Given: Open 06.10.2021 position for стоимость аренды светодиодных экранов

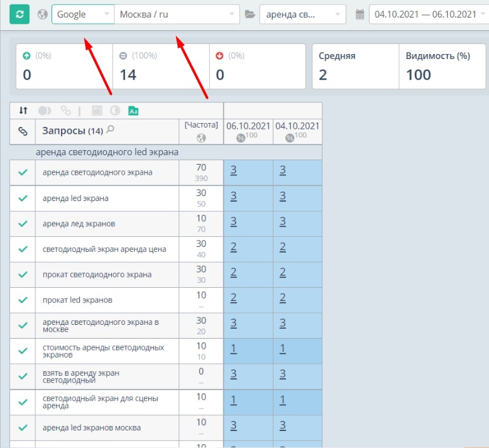Looking at the screenshot, I should [x=234, y=349].
